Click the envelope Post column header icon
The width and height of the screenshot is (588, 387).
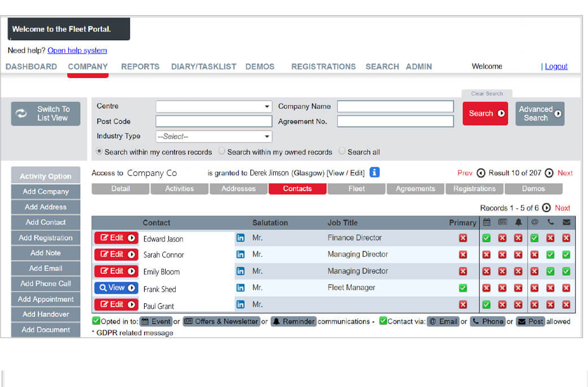pyautogui.click(x=567, y=222)
